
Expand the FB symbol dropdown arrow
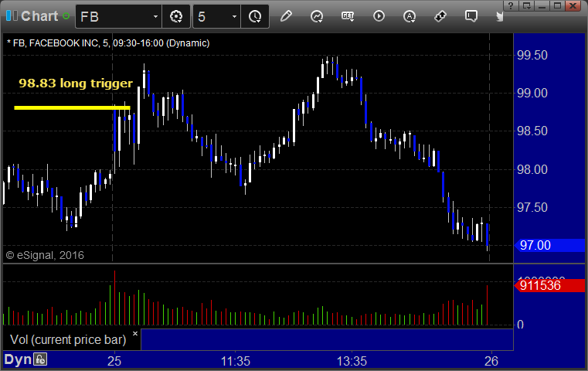click(x=155, y=16)
